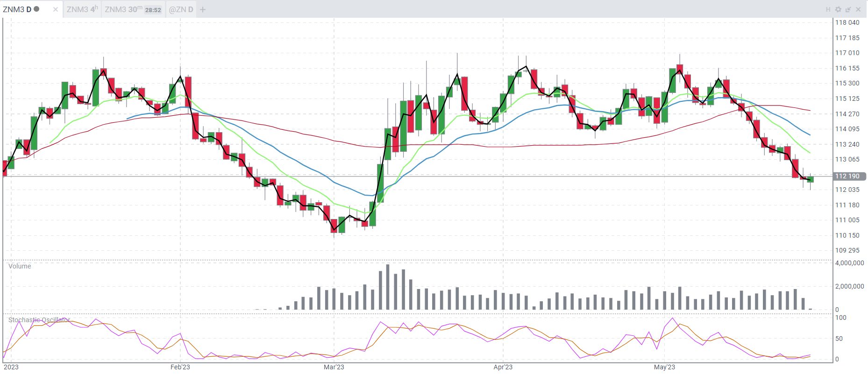Click the May'23 date on time axis
Screen dimensions: 868x374
pos(664,367)
